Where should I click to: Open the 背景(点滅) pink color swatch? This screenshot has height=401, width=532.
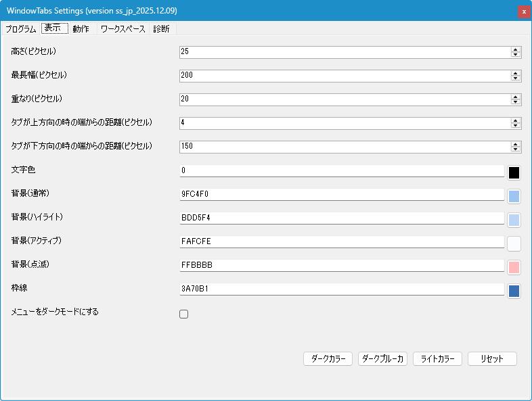point(514,268)
